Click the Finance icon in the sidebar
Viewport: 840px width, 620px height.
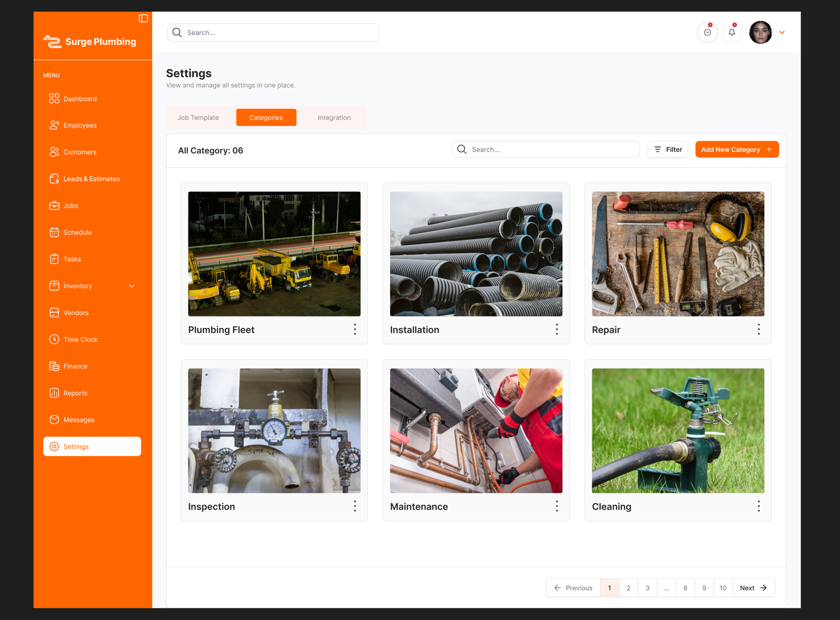click(54, 366)
